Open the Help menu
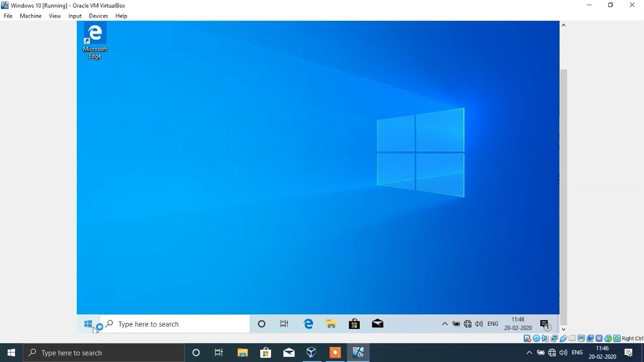 click(121, 16)
